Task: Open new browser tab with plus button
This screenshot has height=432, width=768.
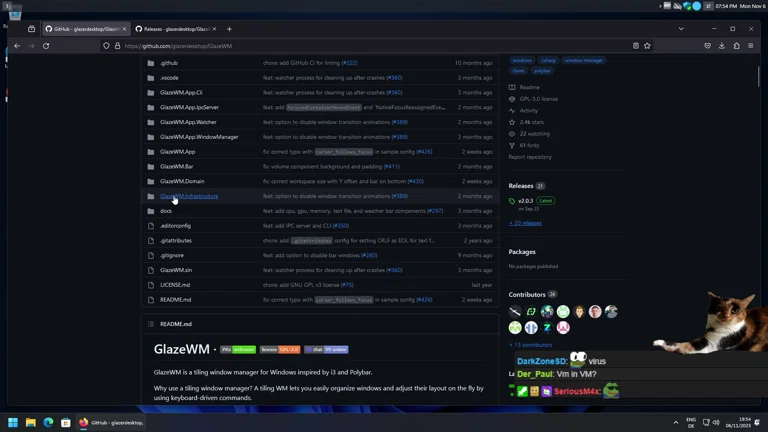Action: (x=229, y=29)
